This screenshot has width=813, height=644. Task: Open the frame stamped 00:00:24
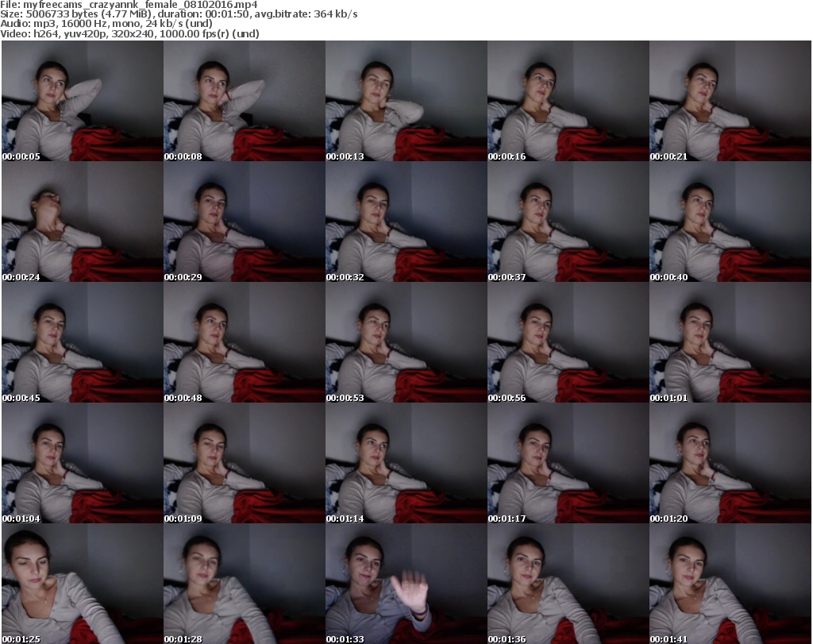click(83, 222)
